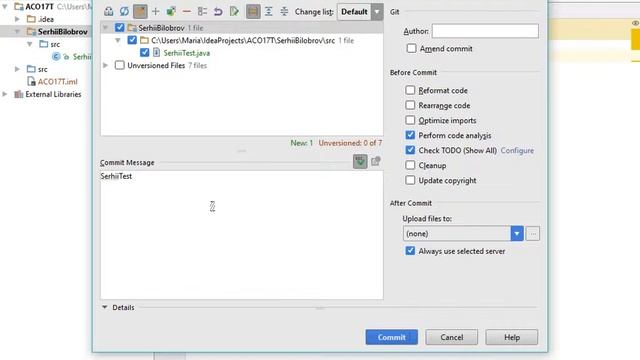Enable the Rearrange code checkbox
The height and width of the screenshot is (360, 640).
click(x=410, y=105)
